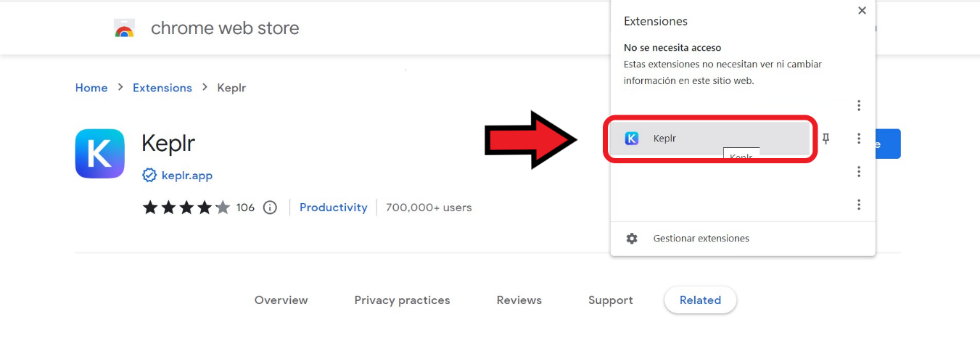
Task: Switch to the Support tab
Action: 611,300
